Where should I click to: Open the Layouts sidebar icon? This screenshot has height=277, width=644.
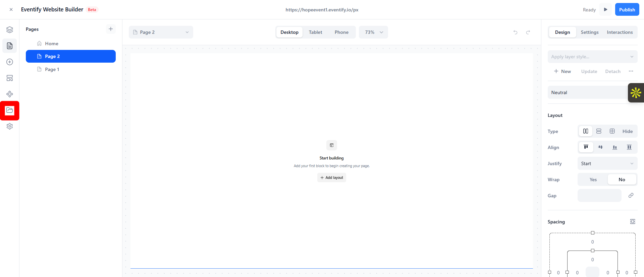pos(10,78)
